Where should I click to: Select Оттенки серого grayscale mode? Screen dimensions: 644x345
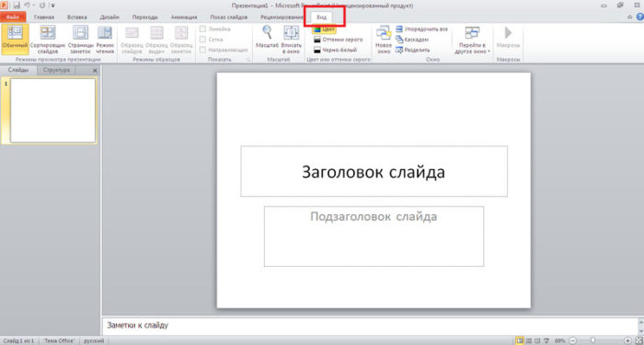click(x=338, y=40)
